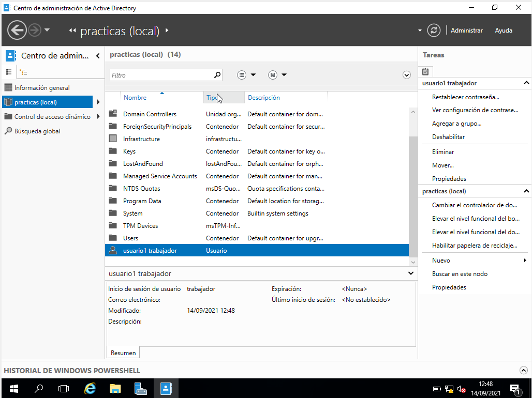Expand the Windows PowerShell history panel
Screen dimensions: 532x398
523,371
